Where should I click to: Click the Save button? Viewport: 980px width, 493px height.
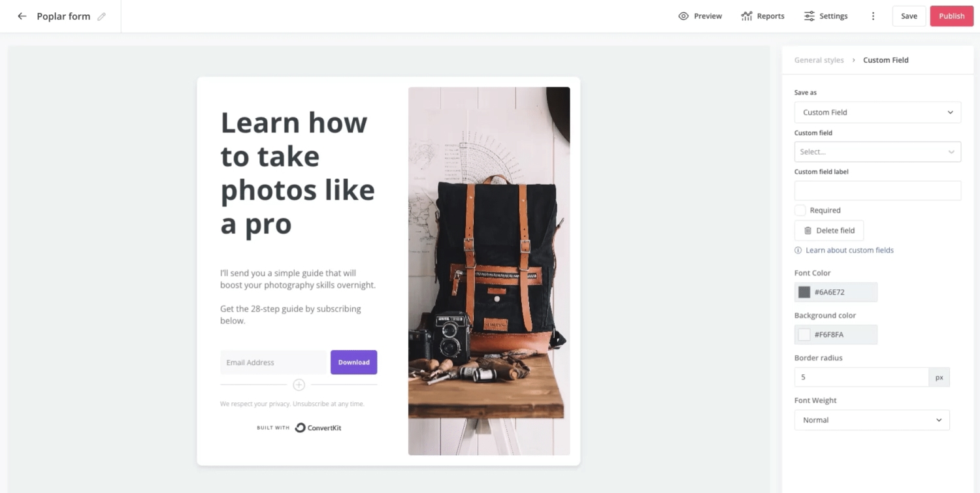coord(909,16)
